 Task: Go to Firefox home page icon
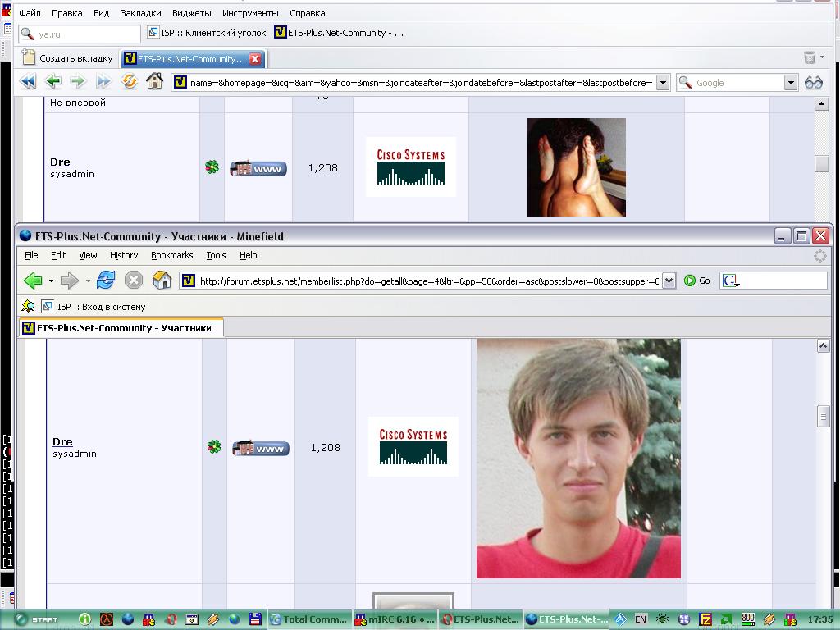(x=162, y=281)
